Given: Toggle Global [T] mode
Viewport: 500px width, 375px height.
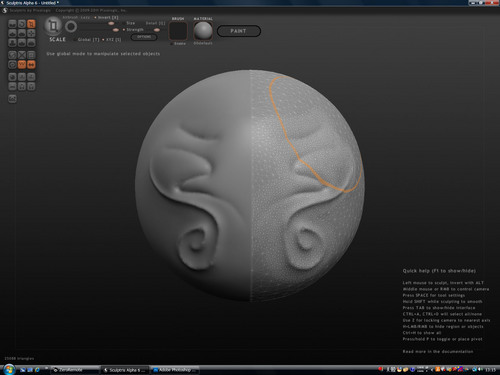Looking at the screenshot, I should pyautogui.click(x=87, y=39).
